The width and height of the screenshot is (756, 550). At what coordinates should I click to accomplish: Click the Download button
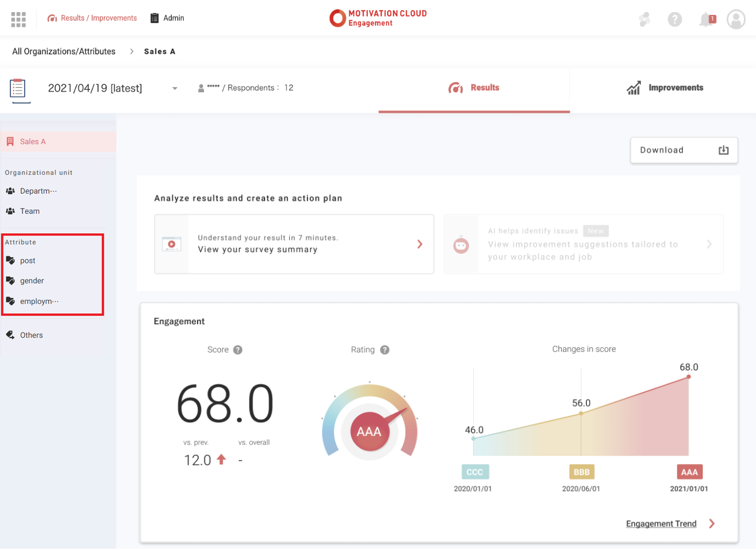[x=684, y=150]
